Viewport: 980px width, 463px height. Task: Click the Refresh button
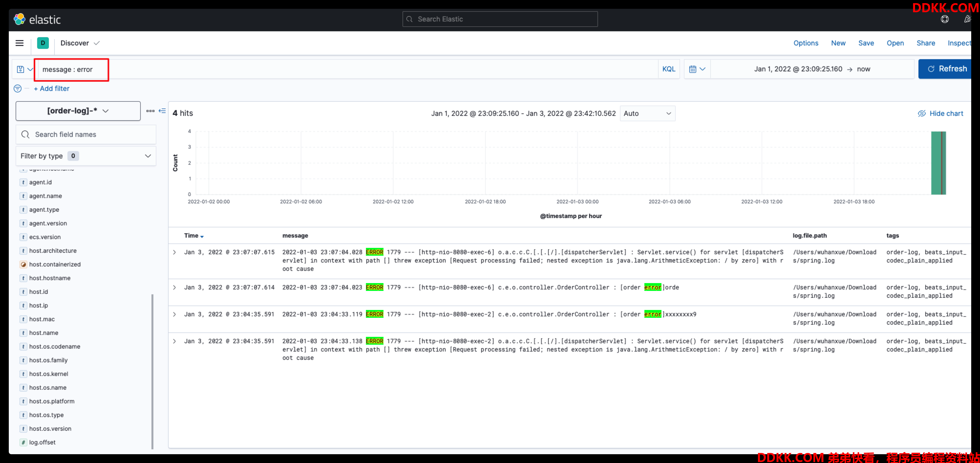(x=945, y=69)
